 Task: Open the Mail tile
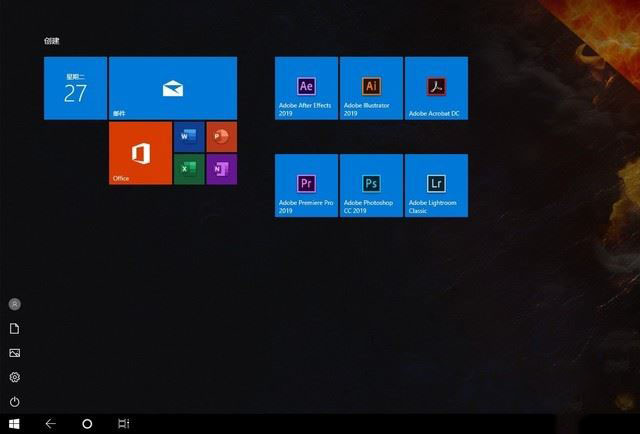coord(173,88)
